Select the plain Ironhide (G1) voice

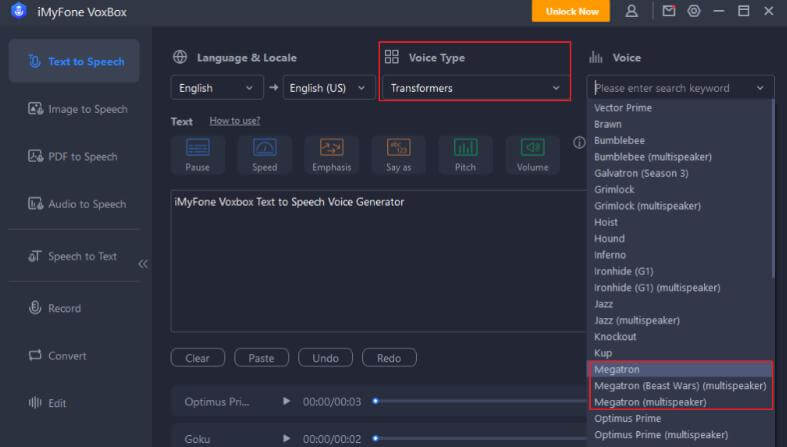(680, 271)
